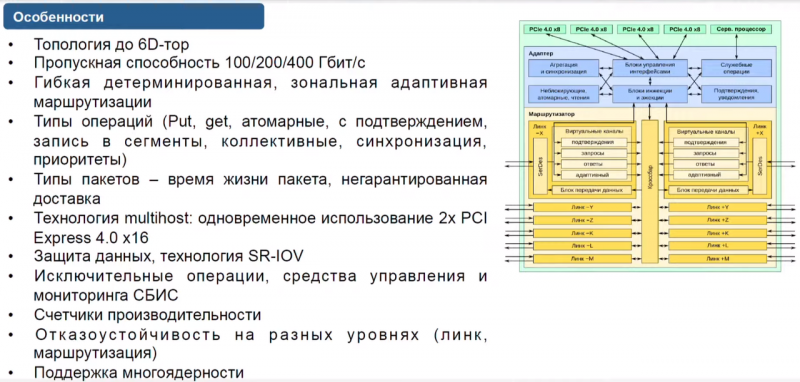The height and width of the screenshot is (382, 800).
Task: Click the right 'Блок передачи данных' bar
Action: click(708, 190)
